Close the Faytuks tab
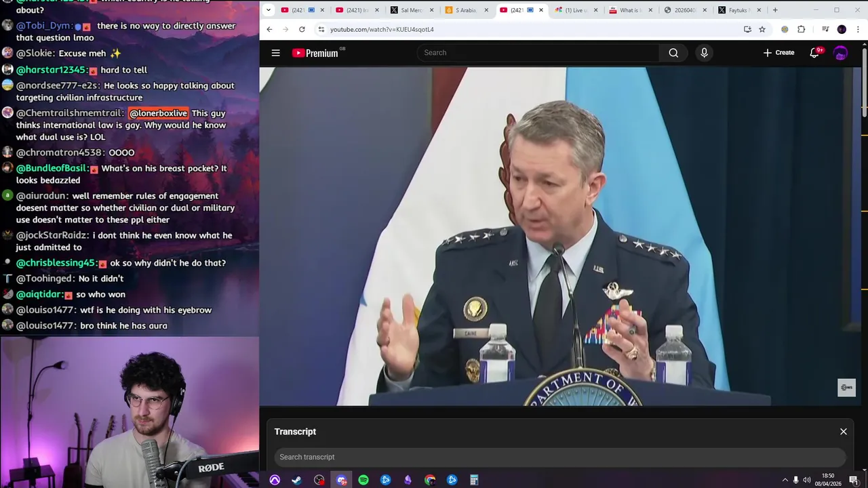The height and width of the screenshot is (488, 868). (x=759, y=10)
